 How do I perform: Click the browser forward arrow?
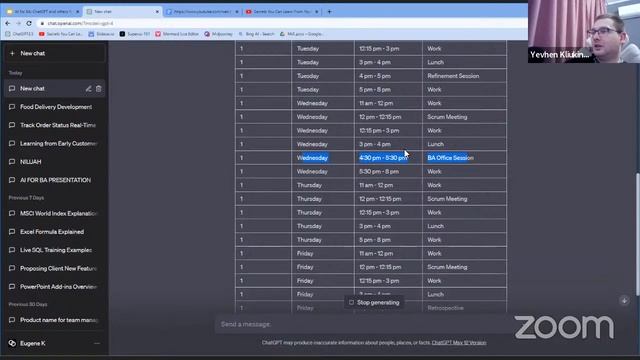pyautogui.click(x=18, y=23)
